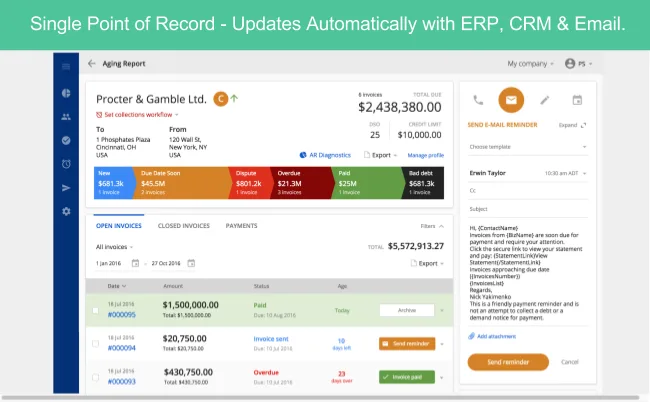
Task: Open the customers people icon in sidebar
Action: tap(66, 117)
